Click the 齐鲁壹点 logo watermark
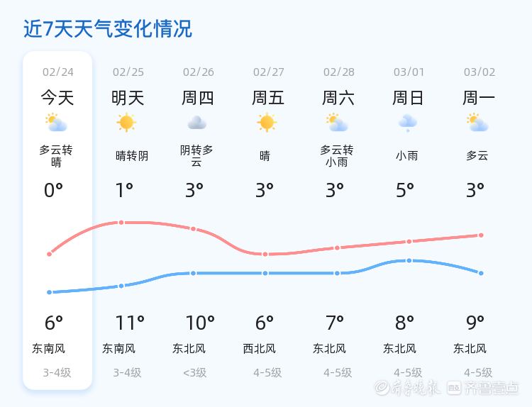This screenshot has width=532, height=407. (x=492, y=387)
